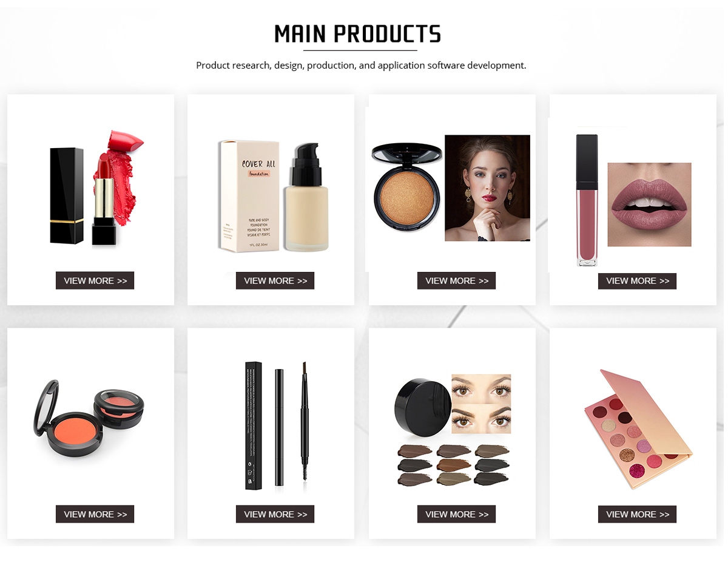Click the mauve lips close-up photo
Image resolution: width=728 pixels, height=579 pixels.
point(649,205)
